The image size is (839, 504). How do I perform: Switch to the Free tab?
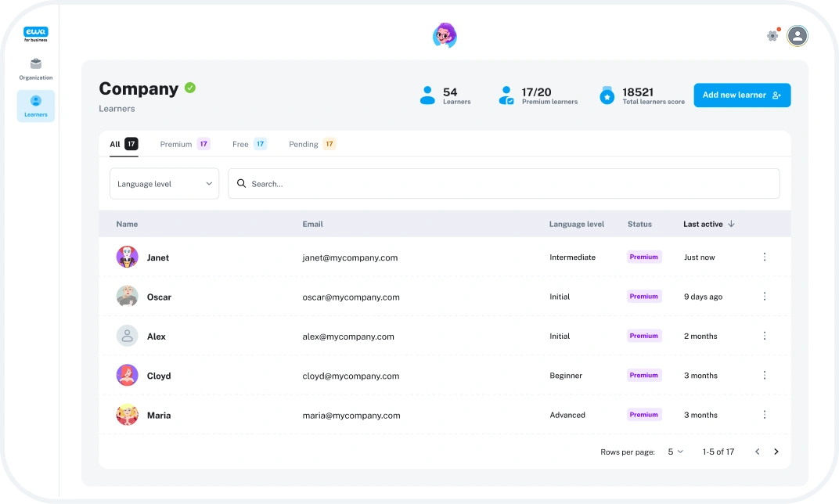[248, 144]
